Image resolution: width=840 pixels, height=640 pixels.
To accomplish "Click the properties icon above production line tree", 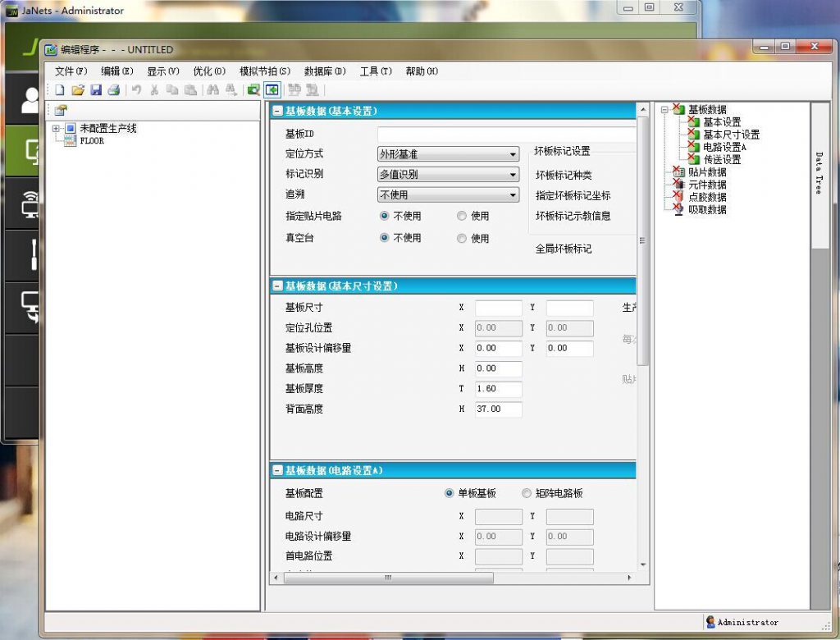I will pos(61,111).
